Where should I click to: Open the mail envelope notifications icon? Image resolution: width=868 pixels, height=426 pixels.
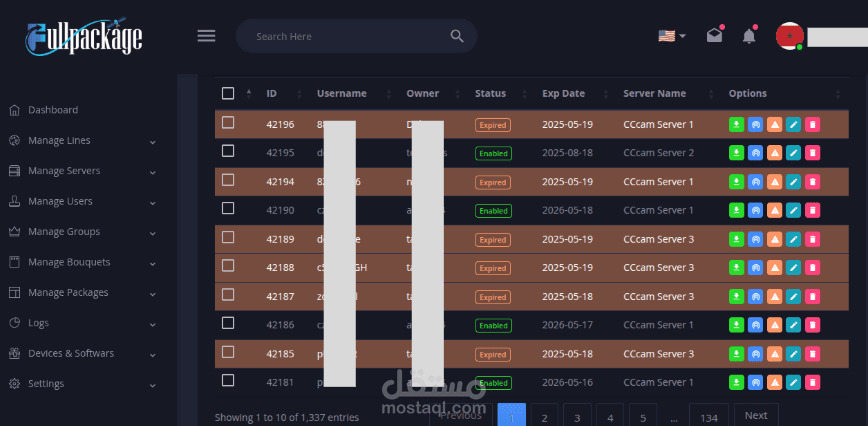click(715, 35)
